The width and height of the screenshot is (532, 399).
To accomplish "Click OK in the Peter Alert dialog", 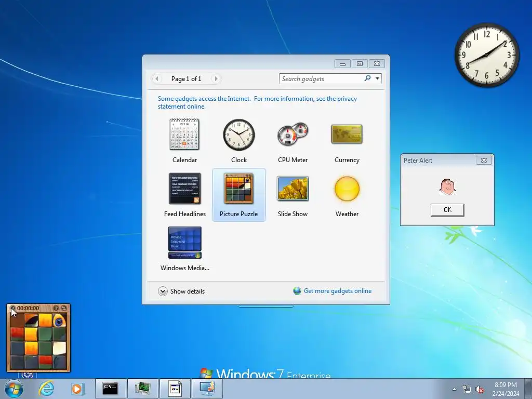I will tap(447, 210).
